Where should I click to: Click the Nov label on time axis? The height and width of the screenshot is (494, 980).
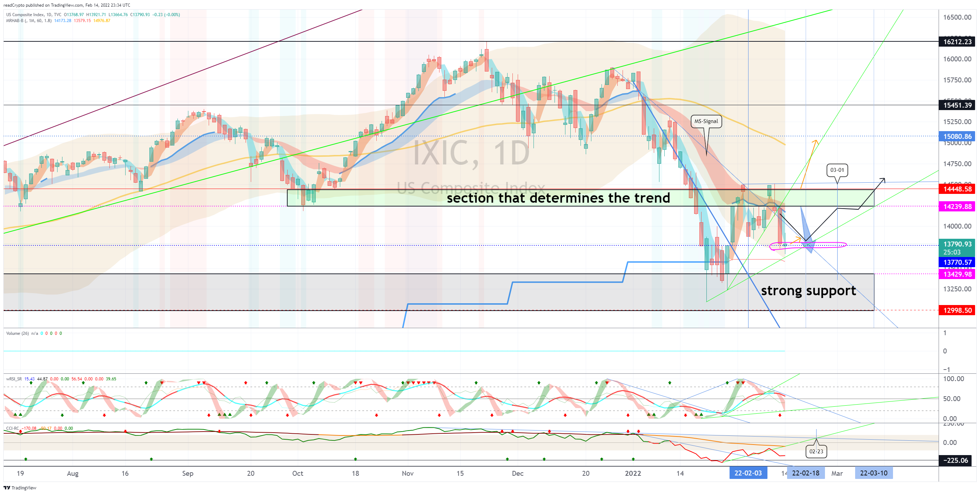pos(408,473)
